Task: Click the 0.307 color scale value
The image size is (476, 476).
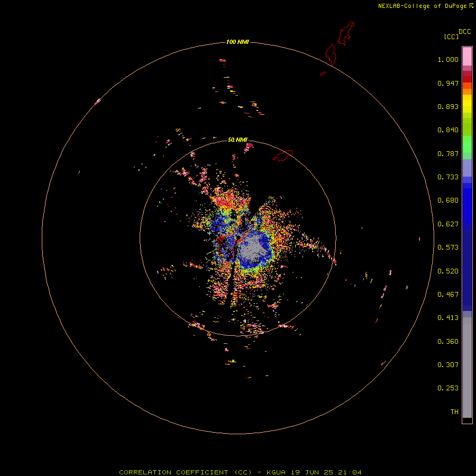Action: pyautogui.click(x=448, y=365)
